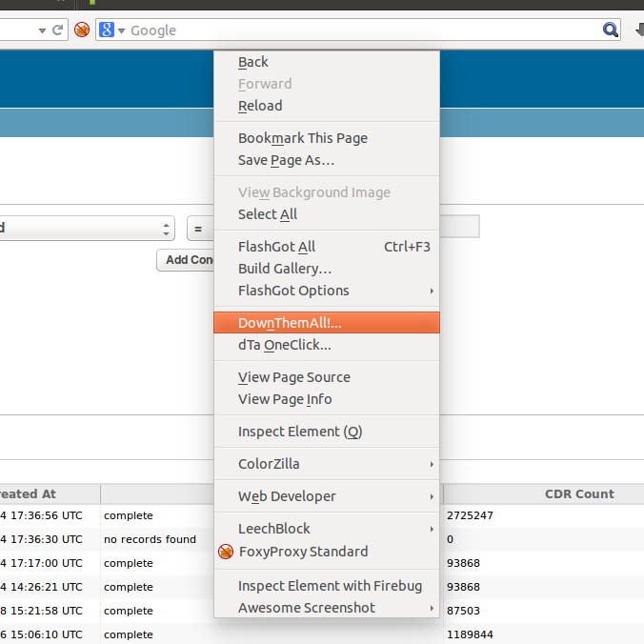Expand the Awesome Screenshot submenu
This screenshot has width=644, height=644.
327,608
